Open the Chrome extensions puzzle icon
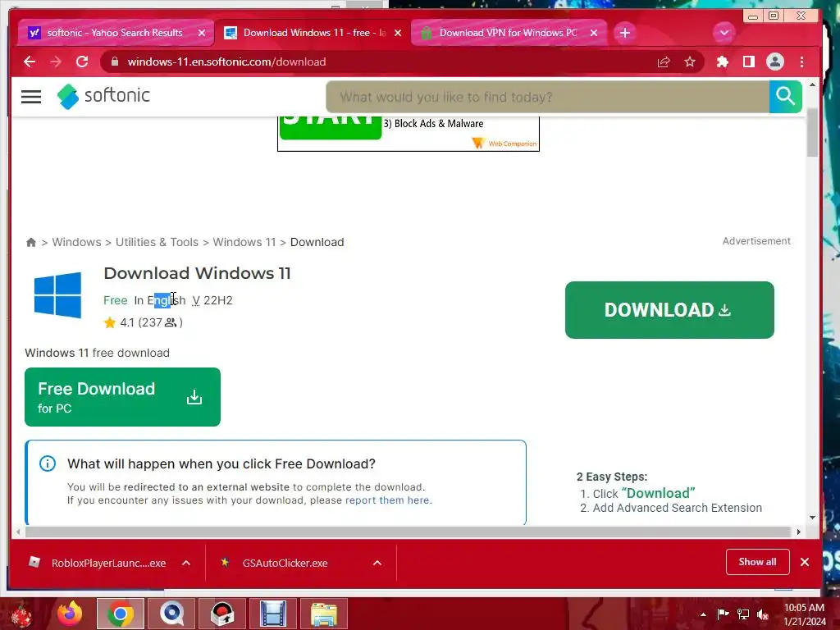This screenshot has height=630, width=840. (x=723, y=62)
